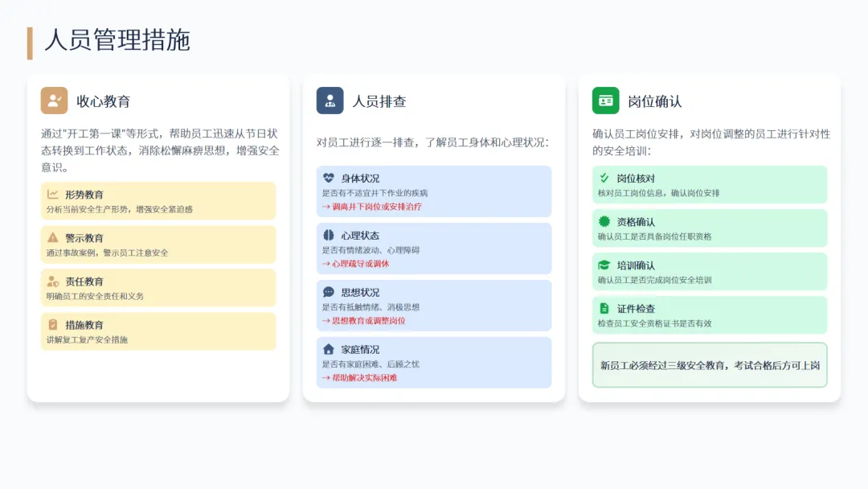Click the red 帮助解决实际困难 text
Viewport: 868px width, 489px height.
(x=364, y=377)
